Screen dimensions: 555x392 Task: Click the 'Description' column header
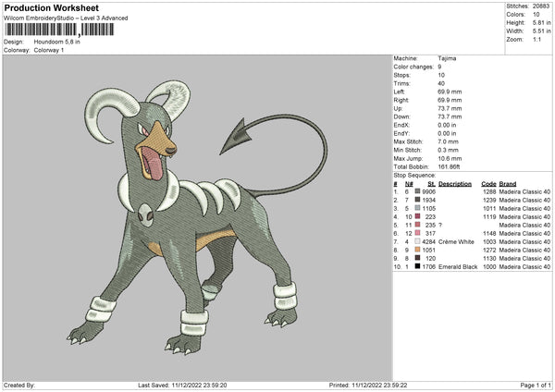point(455,184)
